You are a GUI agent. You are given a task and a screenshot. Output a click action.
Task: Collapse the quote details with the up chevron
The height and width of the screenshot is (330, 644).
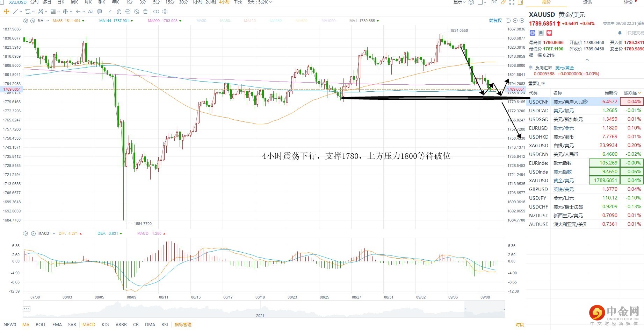pyautogui.click(x=587, y=60)
